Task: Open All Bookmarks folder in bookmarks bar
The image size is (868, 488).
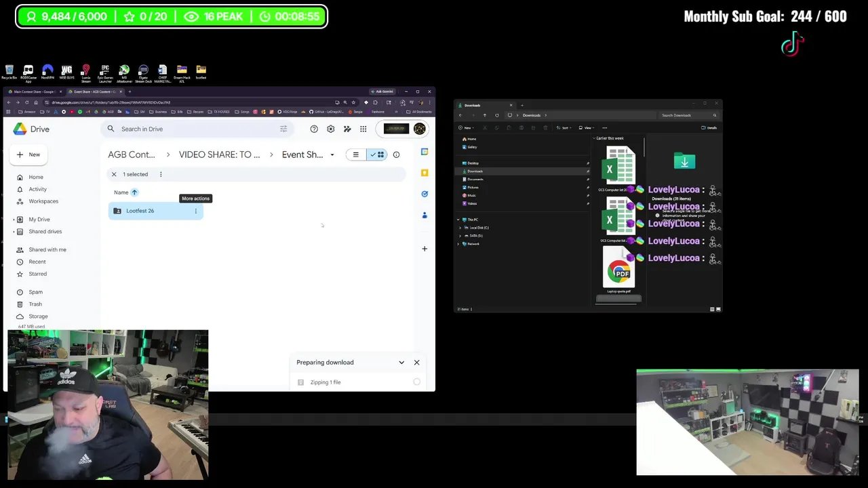Action: click(x=419, y=112)
